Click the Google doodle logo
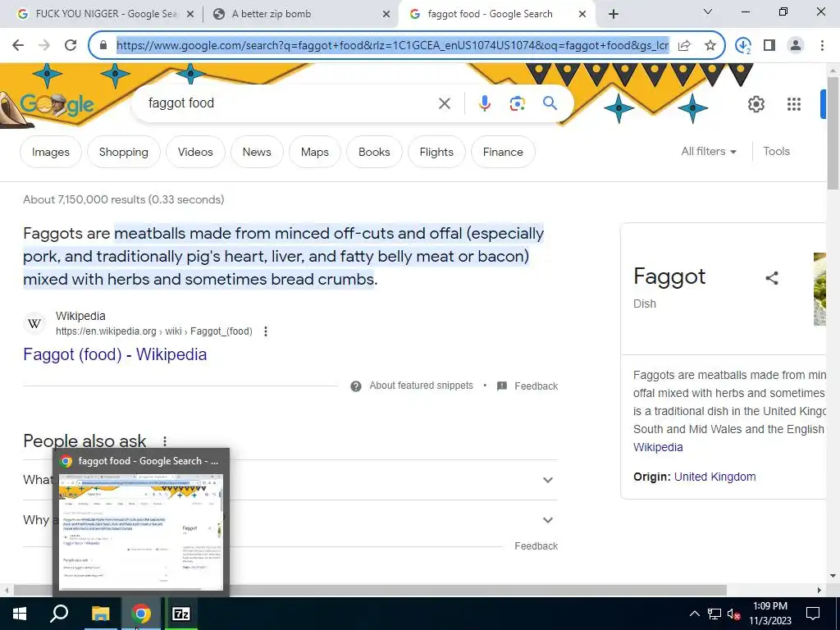Viewport: 840px width, 630px height. point(57,105)
